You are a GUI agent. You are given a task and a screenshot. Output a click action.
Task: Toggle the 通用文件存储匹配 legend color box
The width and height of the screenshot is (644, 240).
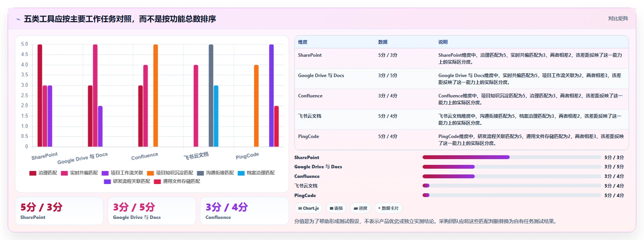157,182
